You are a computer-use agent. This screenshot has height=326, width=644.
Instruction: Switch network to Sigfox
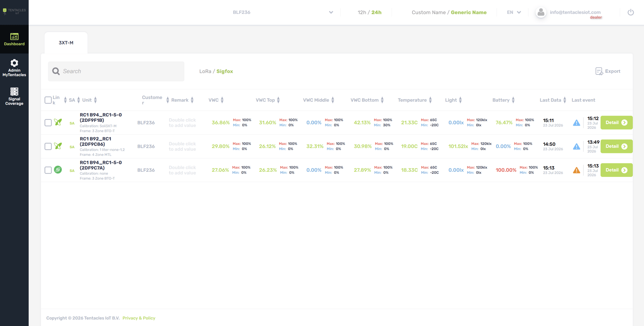point(225,71)
